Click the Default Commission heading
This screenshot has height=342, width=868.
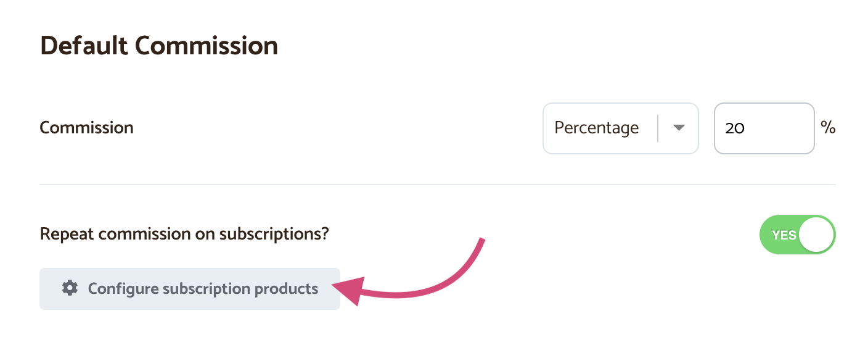pos(159,46)
